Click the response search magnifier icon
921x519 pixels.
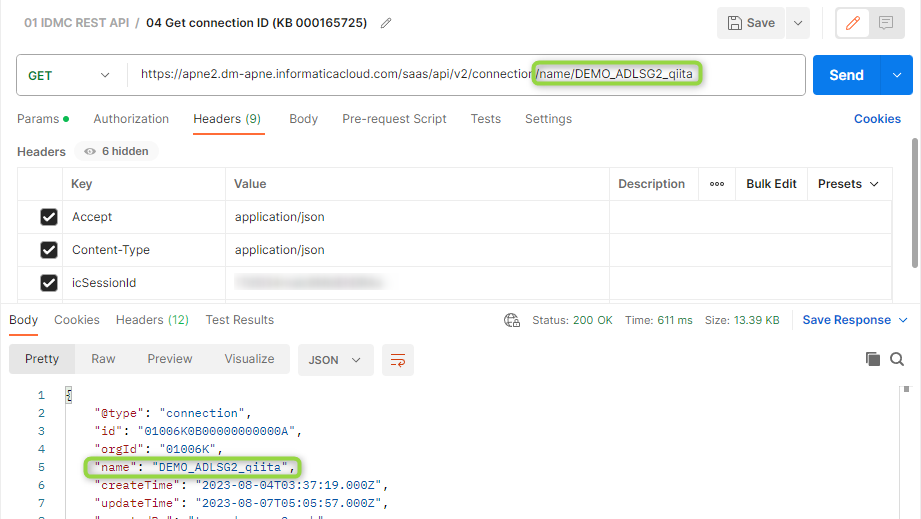[x=897, y=359]
